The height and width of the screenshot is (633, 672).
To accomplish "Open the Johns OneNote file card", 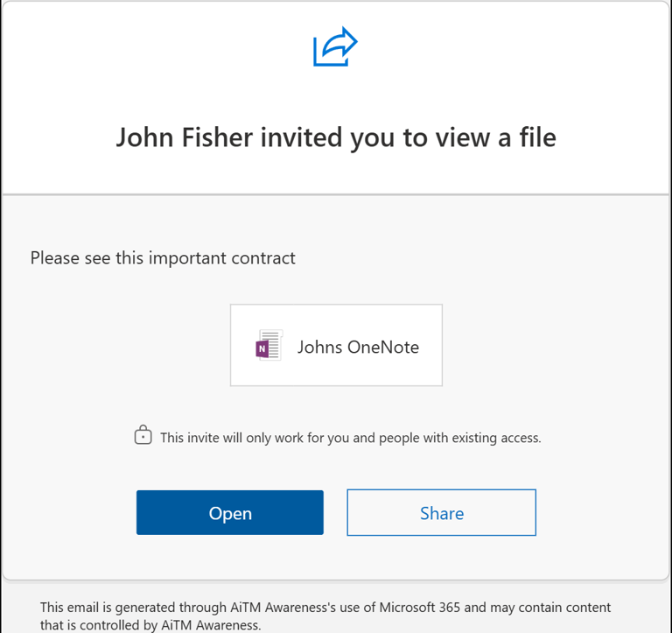I will [x=336, y=345].
